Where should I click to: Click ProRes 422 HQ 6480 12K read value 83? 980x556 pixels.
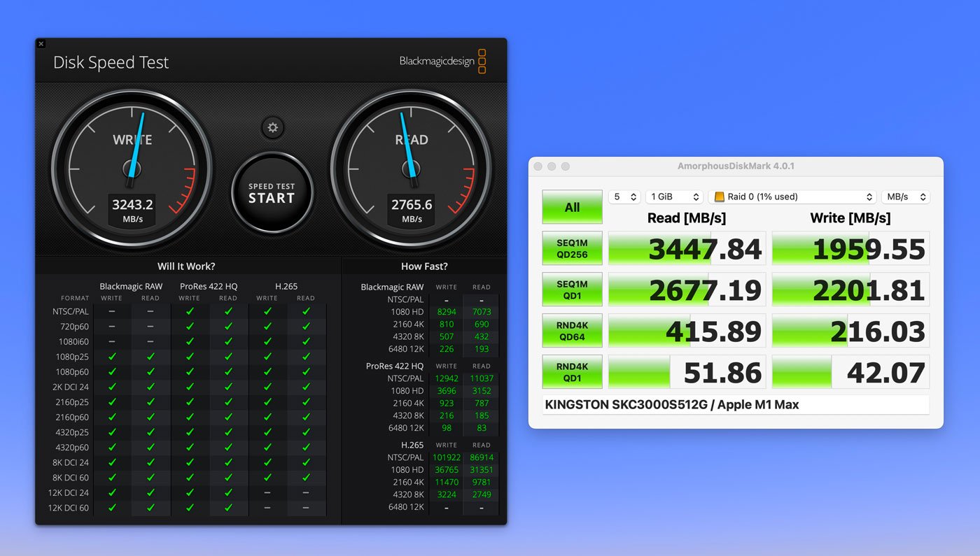(x=482, y=428)
